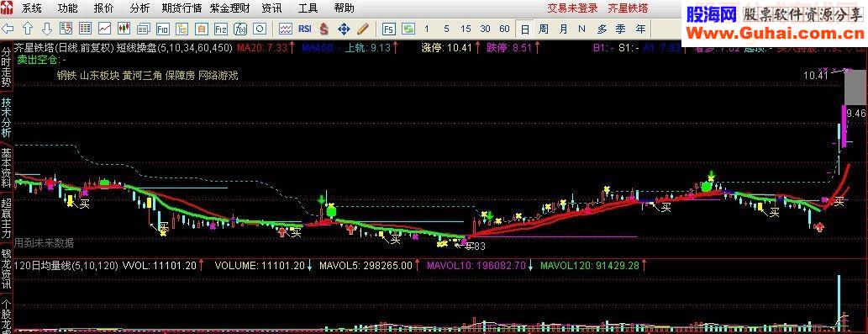Image resolution: width=868 pixels, height=334 pixels.
Task: Open the 分析 menu
Action: click(139, 8)
